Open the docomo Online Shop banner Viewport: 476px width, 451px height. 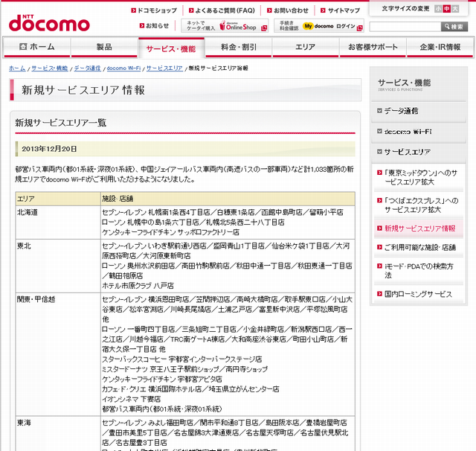click(225, 26)
